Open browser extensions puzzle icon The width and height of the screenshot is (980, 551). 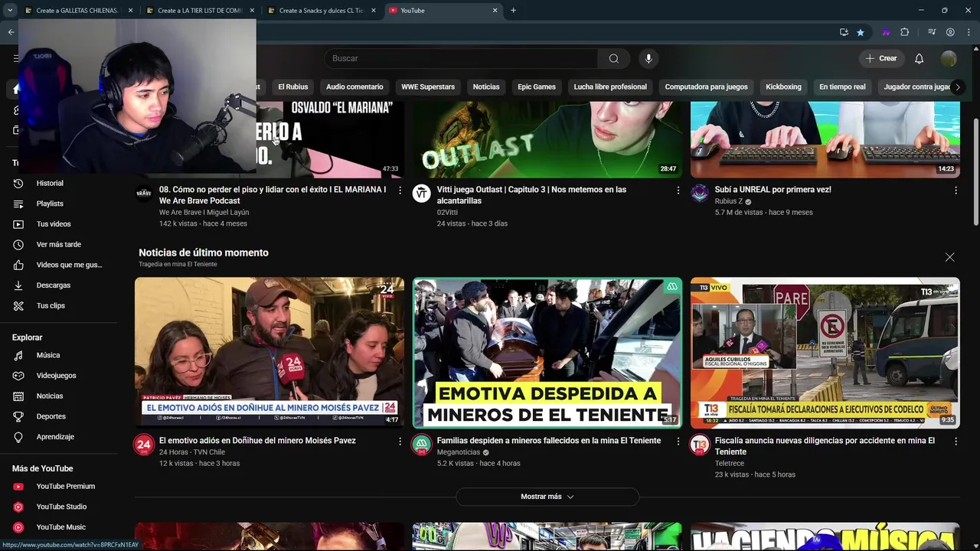point(904,32)
